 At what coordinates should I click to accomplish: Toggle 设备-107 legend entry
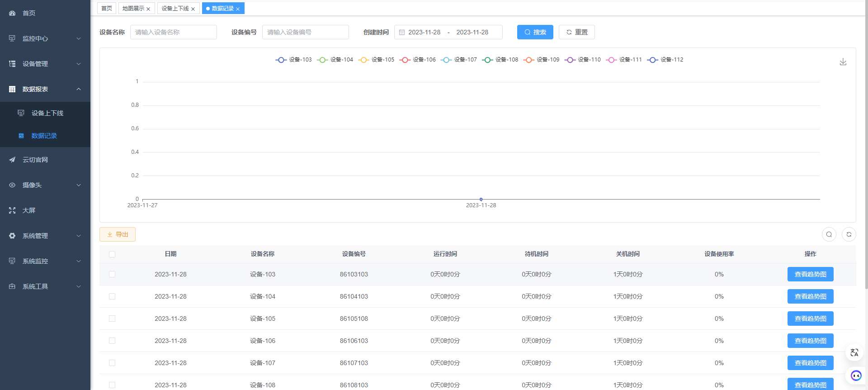pos(459,60)
